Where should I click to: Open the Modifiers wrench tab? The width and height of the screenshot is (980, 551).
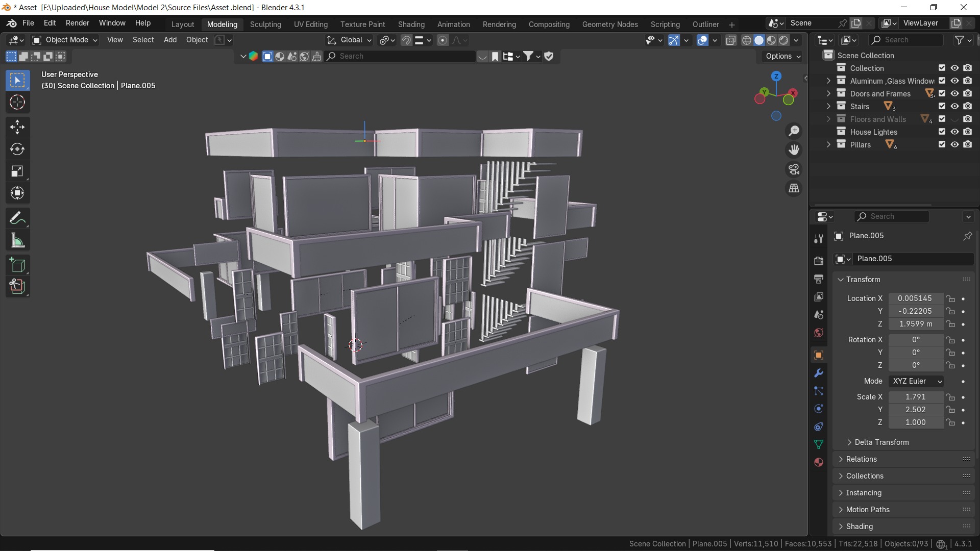pos(819,373)
